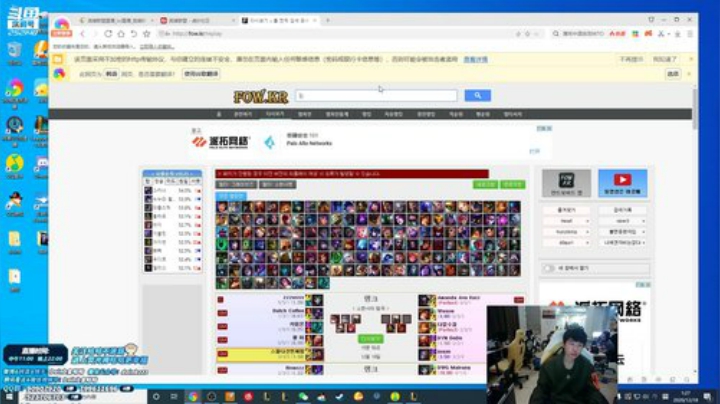
Task: Open the browser home page icon
Action: point(121,34)
